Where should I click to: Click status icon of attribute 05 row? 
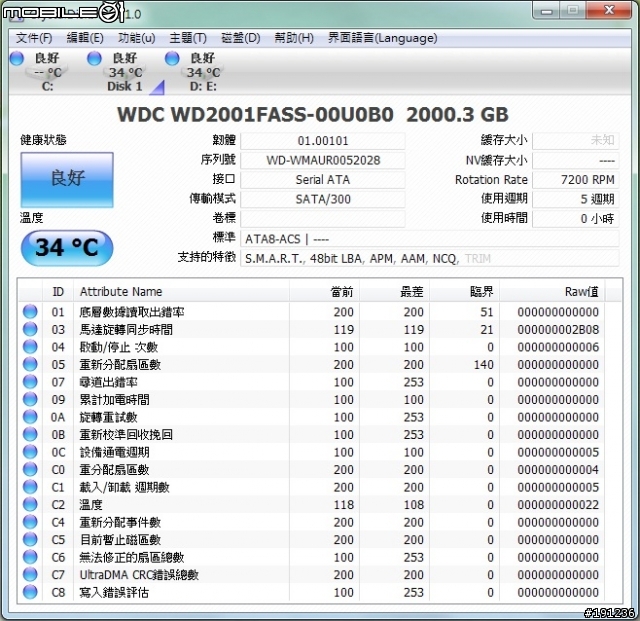[30, 364]
